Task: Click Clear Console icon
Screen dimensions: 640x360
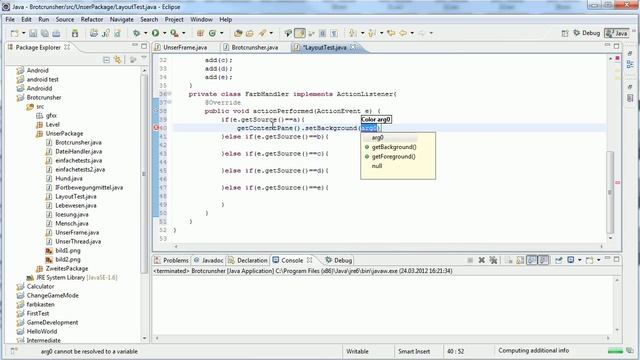Action: [x=509, y=260]
